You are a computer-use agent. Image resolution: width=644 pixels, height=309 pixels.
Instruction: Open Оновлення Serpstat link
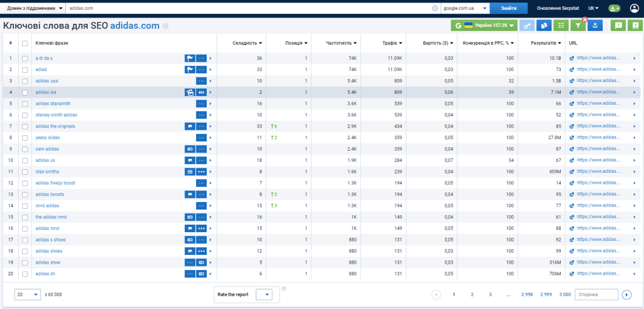pyautogui.click(x=559, y=8)
